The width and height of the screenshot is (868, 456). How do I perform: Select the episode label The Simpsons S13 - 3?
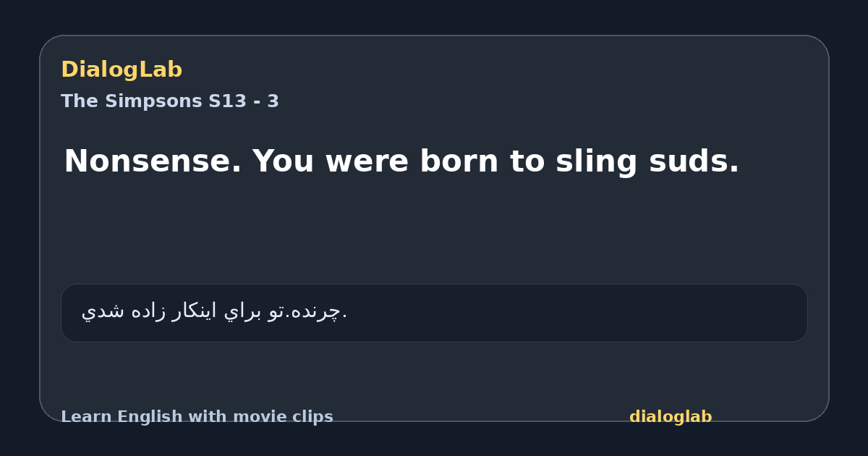[x=170, y=101]
